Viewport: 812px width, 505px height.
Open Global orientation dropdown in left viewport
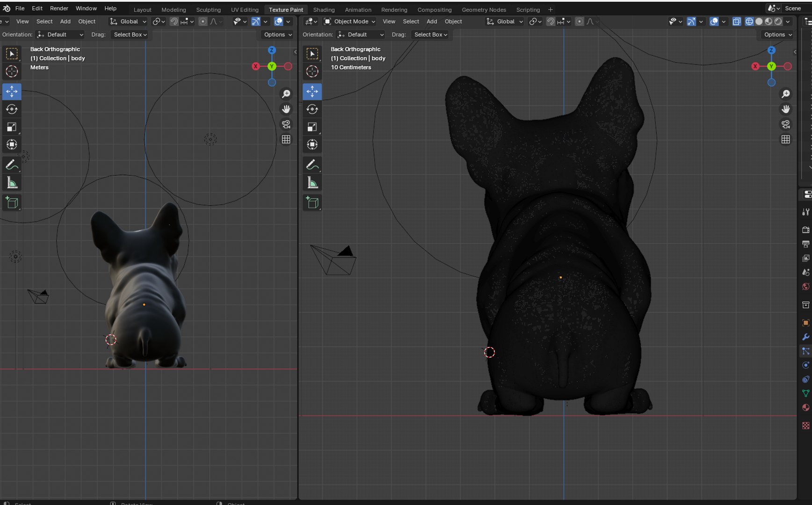[x=128, y=22]
